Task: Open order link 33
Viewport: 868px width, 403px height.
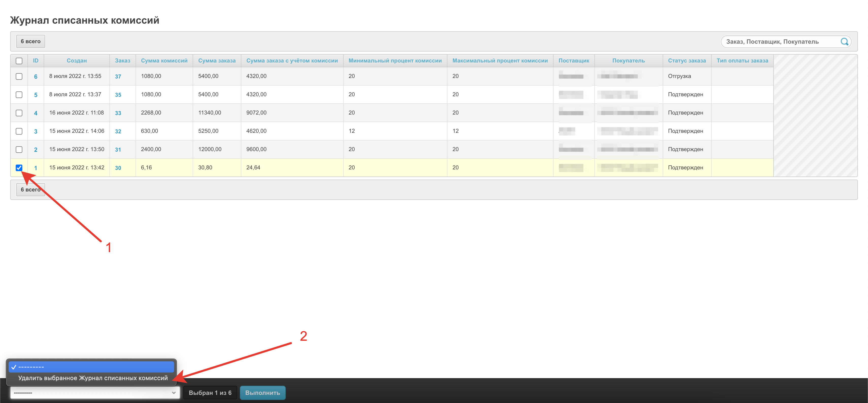Action: pos(118,113)
